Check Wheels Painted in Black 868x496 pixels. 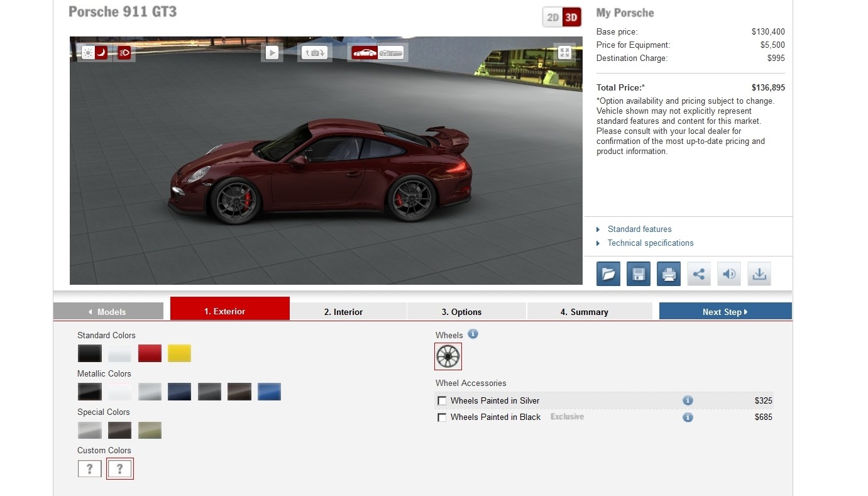442,417
